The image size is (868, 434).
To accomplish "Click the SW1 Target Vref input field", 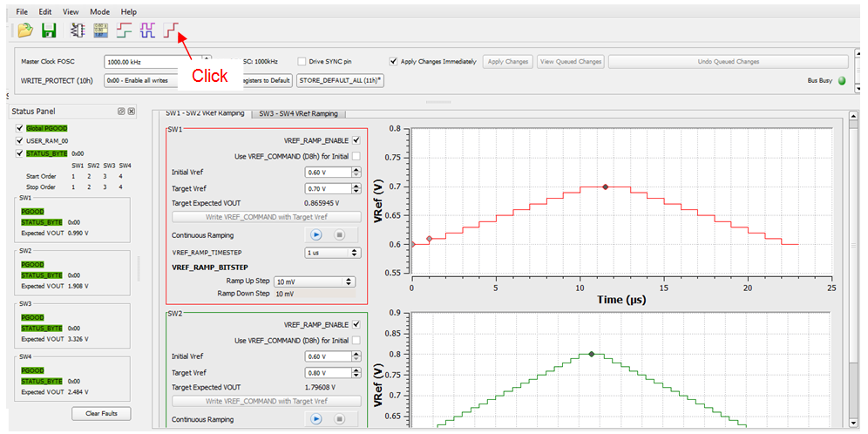I will click(328, 188).
